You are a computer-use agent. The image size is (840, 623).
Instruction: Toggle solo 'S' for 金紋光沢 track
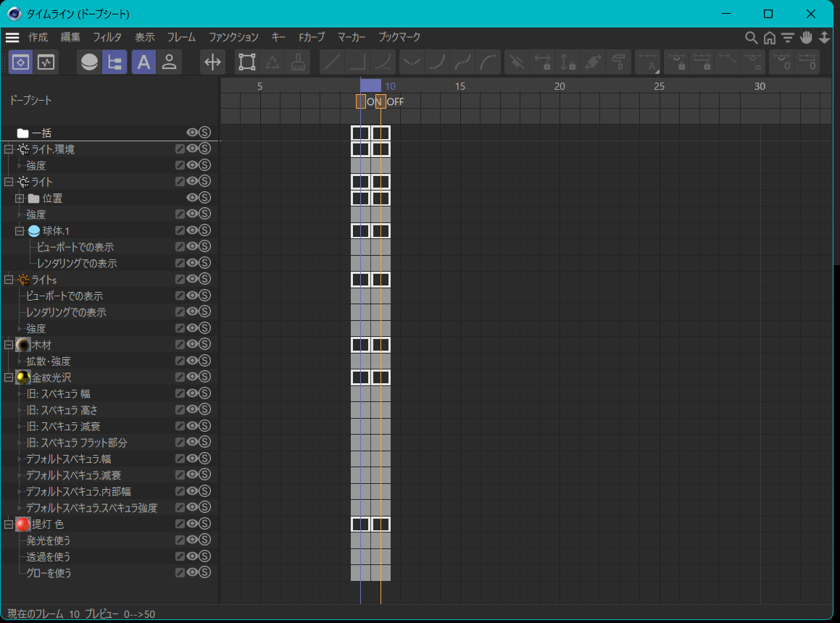[x=204, y=377]
